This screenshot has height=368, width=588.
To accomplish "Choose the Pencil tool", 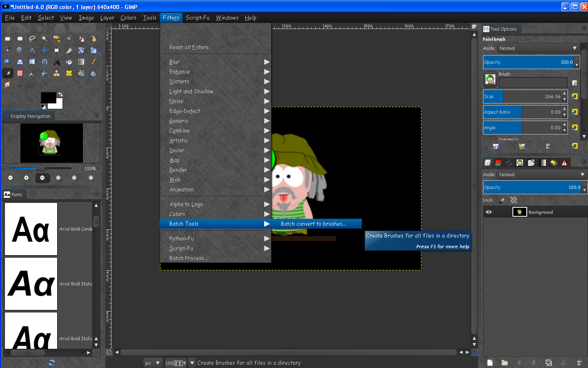I will pyautogui.click(x=94, y=62).
